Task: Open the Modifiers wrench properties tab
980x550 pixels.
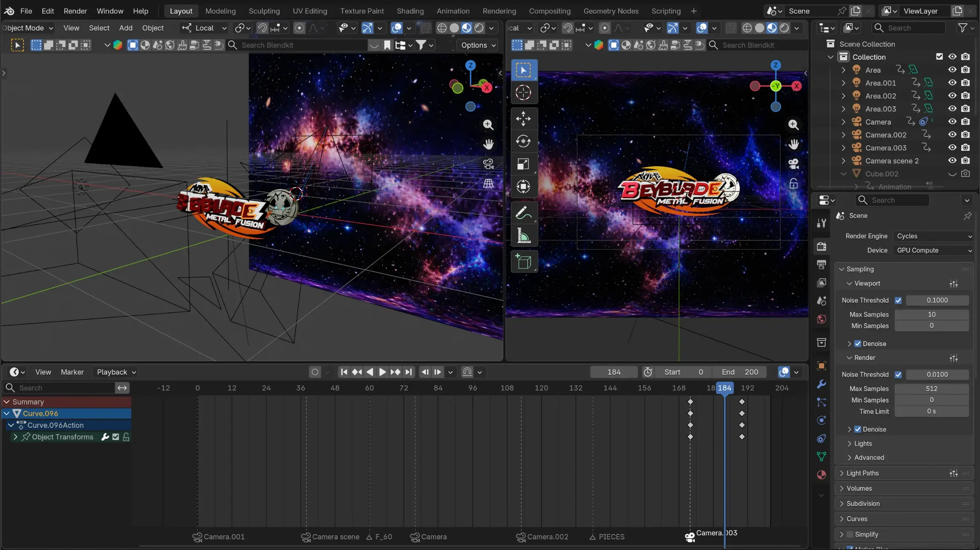Action: click(822, 384)
